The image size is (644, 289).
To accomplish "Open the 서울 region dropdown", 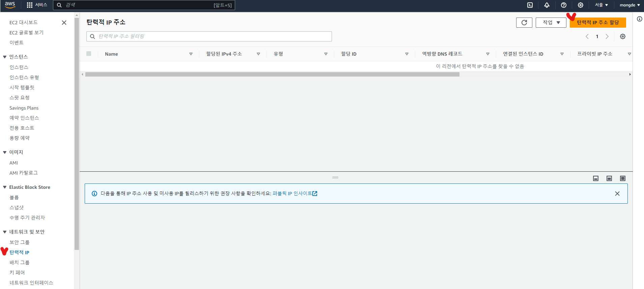I will (x=601, y=5).
